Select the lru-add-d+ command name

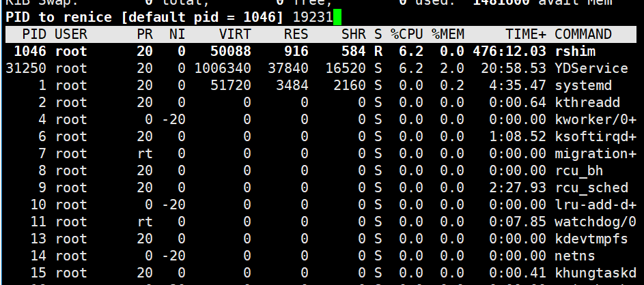click(x=596, y=205)
